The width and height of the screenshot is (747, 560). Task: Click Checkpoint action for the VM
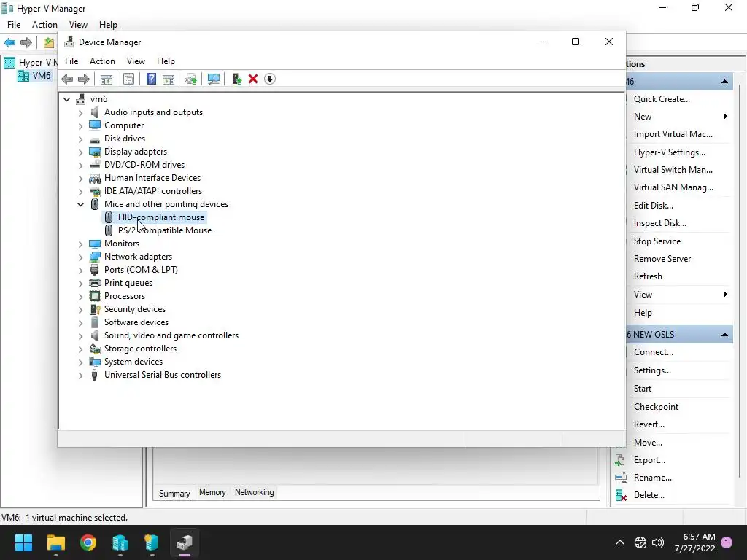pyautogui.click(x=656, y=407)
